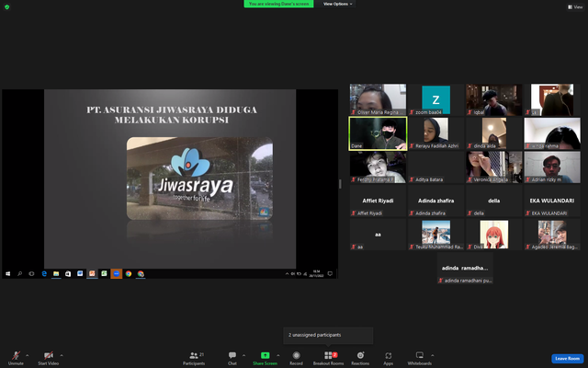Select Teuku Muhammad Ra... tile with snowy photo
Screen dimensions: 588x368
coord(435,235)
